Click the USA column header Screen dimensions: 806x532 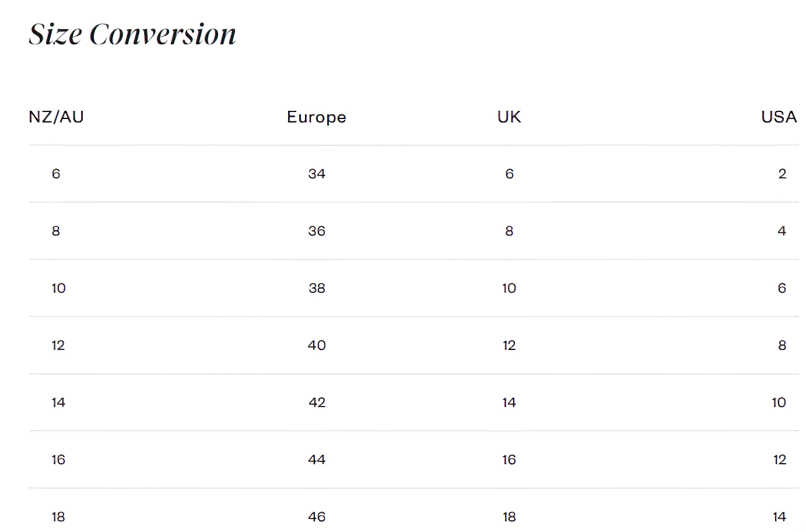coord(779,117)
